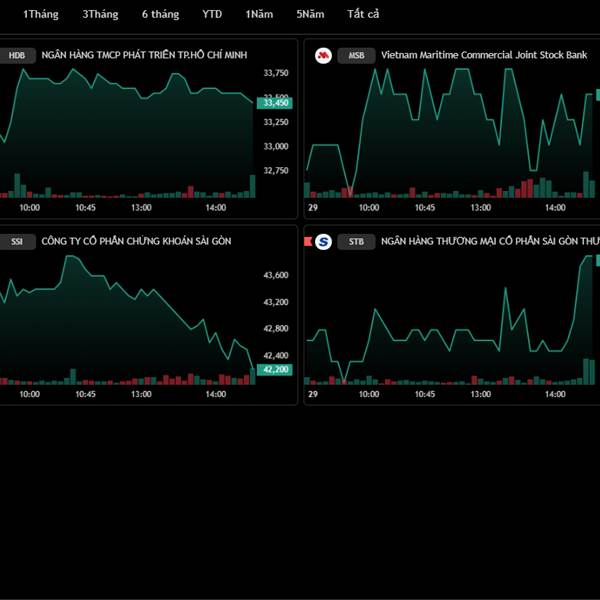Screen dimensions: 600x600
Task: Open NGÂN HÀNG THƯƠNG MẠI CỔ PHẦN SÀI GÒN title
Action: (x=490, y=241)
